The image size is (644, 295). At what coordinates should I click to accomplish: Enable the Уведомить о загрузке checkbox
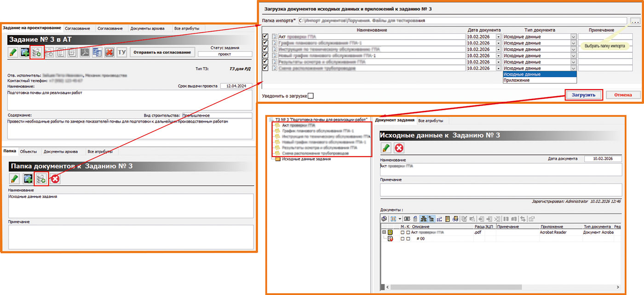310,96
